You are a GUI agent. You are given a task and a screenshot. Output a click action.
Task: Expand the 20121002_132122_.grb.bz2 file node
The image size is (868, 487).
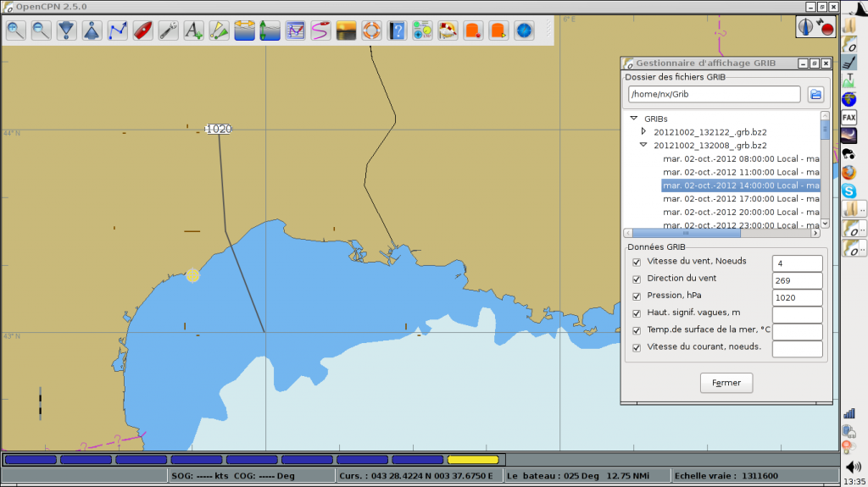coord(643,132)
